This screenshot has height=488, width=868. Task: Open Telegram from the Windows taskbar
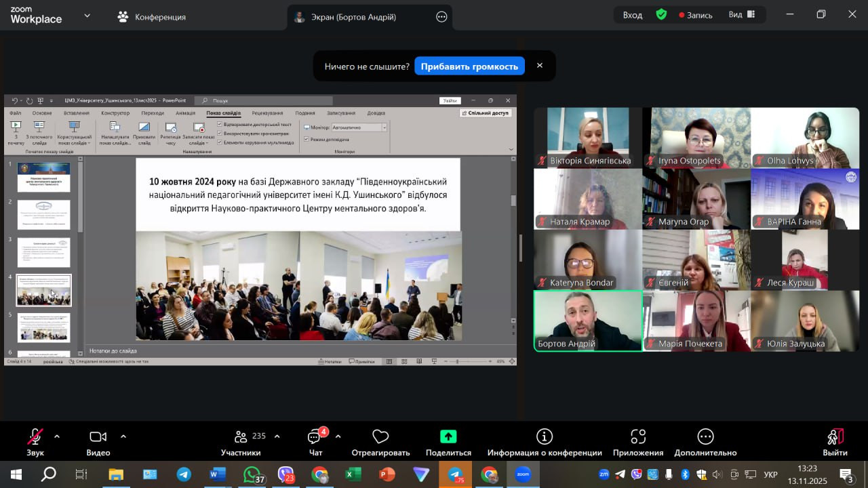pos(184,474)
